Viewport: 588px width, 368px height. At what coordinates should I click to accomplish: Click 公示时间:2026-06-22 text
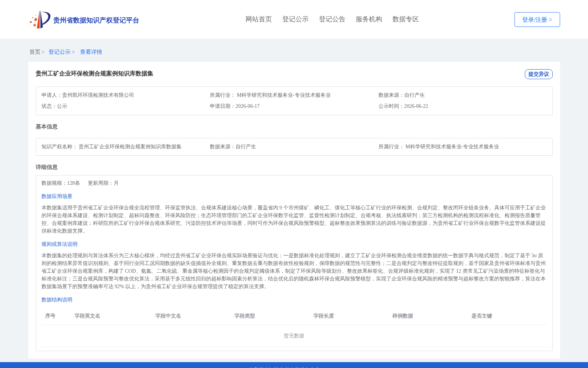pyautogui.click(x=403, y=106)
